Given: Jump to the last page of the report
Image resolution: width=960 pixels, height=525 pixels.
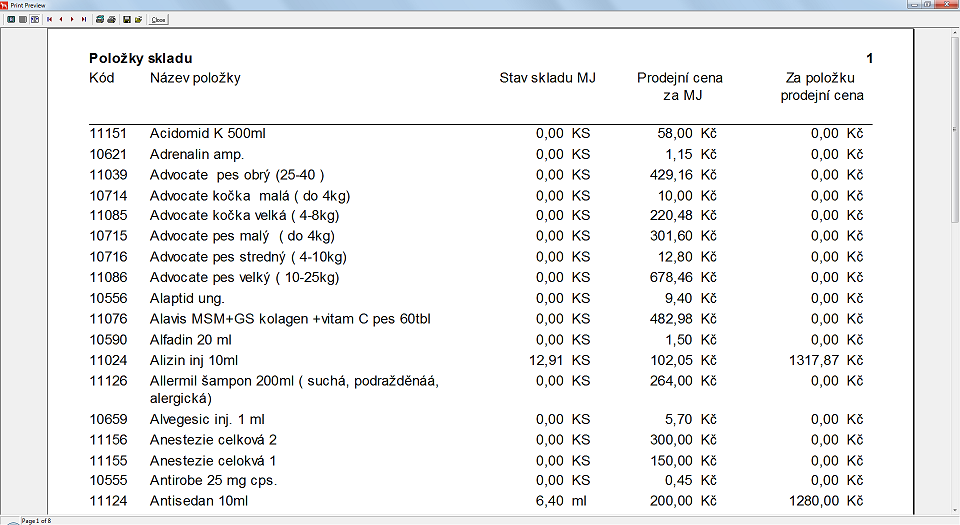Looking at the screenshot, I should tap(84, 20).
